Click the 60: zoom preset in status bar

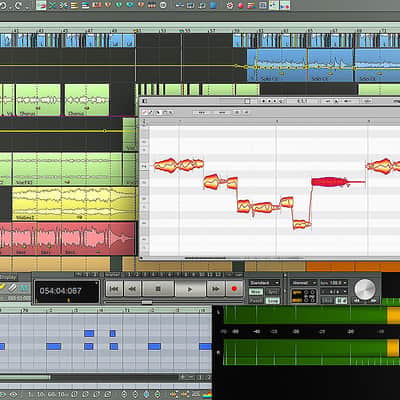(x=51, y=395)
